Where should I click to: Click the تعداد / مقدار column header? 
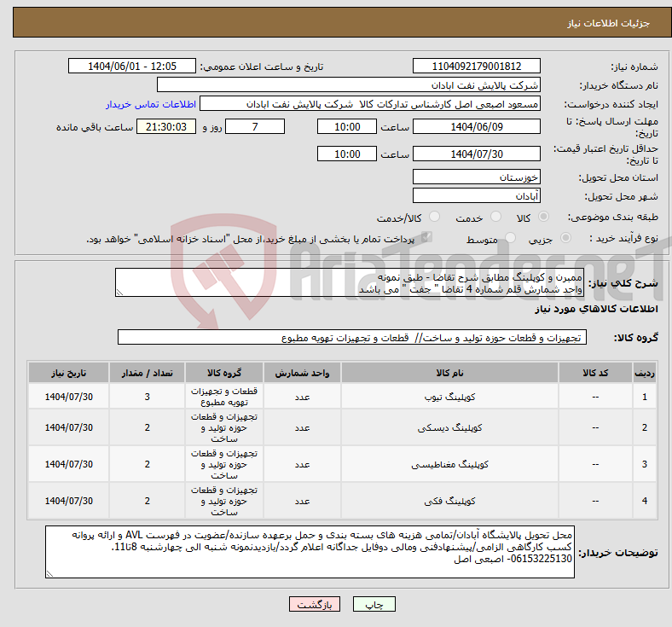[147, 373]
